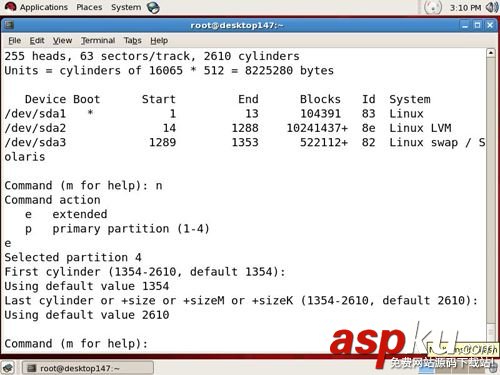Close the terminal window
The image size is (500, 375).
[490, 25]
